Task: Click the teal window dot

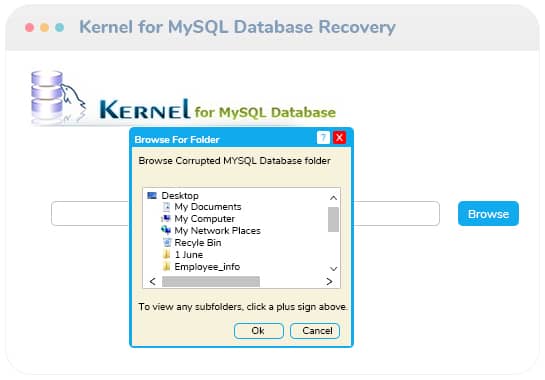Action: [x=60, y=27]
